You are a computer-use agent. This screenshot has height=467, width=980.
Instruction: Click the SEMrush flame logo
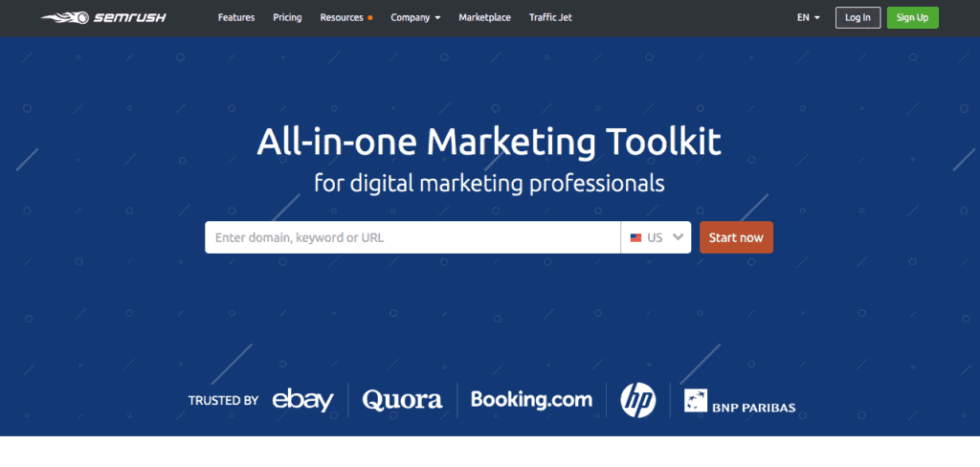[59, 17]
